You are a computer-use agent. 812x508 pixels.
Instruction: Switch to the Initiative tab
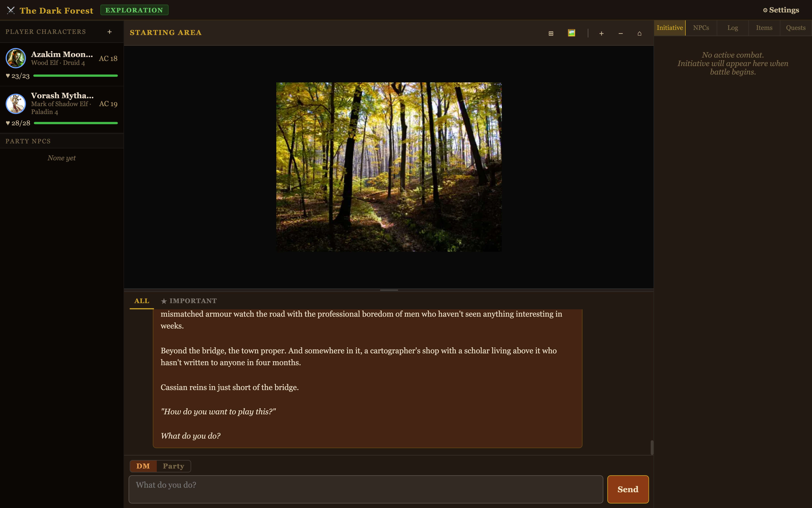[x=670, y=28]
